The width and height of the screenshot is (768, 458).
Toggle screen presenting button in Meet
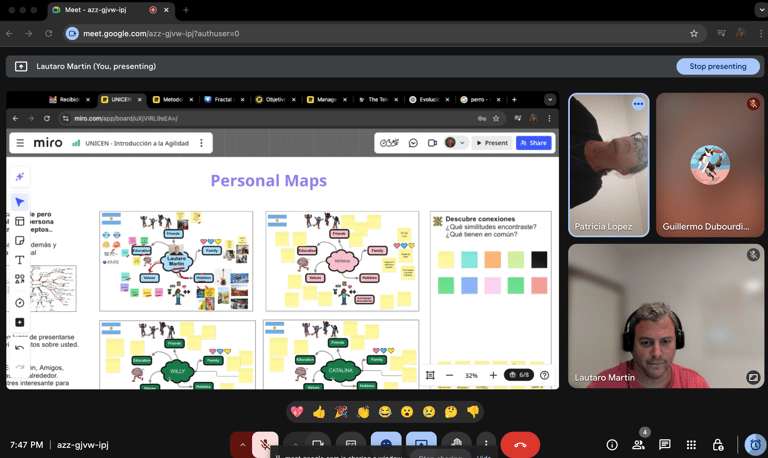[x=421, y=444]
